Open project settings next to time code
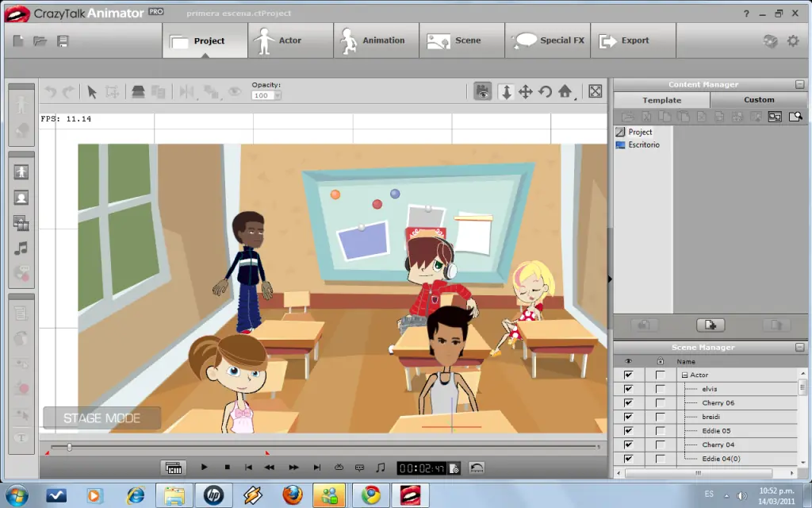 pyautogui.click(x=454, y=468)
